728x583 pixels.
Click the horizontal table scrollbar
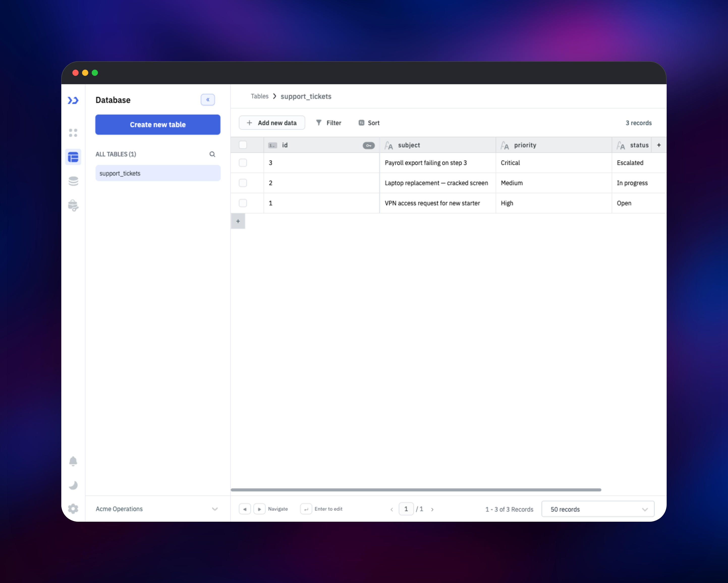coord(416,489)
